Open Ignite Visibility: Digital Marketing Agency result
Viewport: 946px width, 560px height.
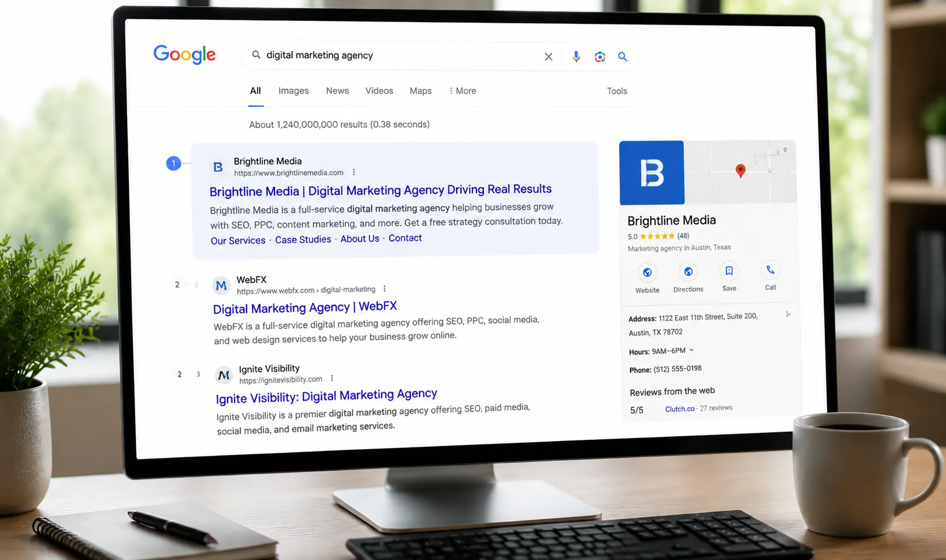tap(326, 396)
